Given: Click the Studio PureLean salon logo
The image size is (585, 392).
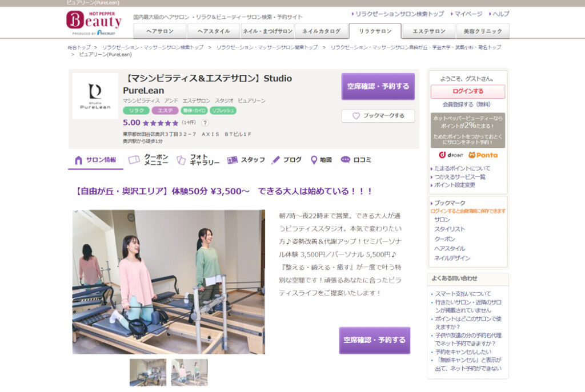Looking at the screenshot, I should coord(95,96).
